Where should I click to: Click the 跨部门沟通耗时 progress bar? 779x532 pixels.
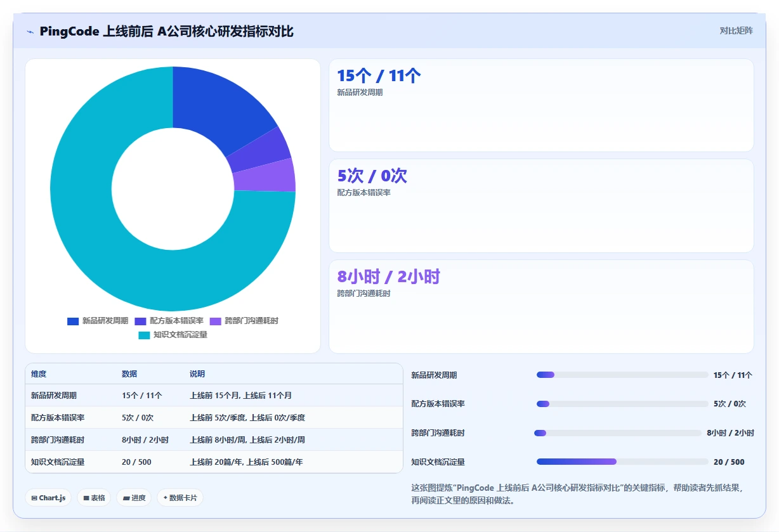point(618,433)
